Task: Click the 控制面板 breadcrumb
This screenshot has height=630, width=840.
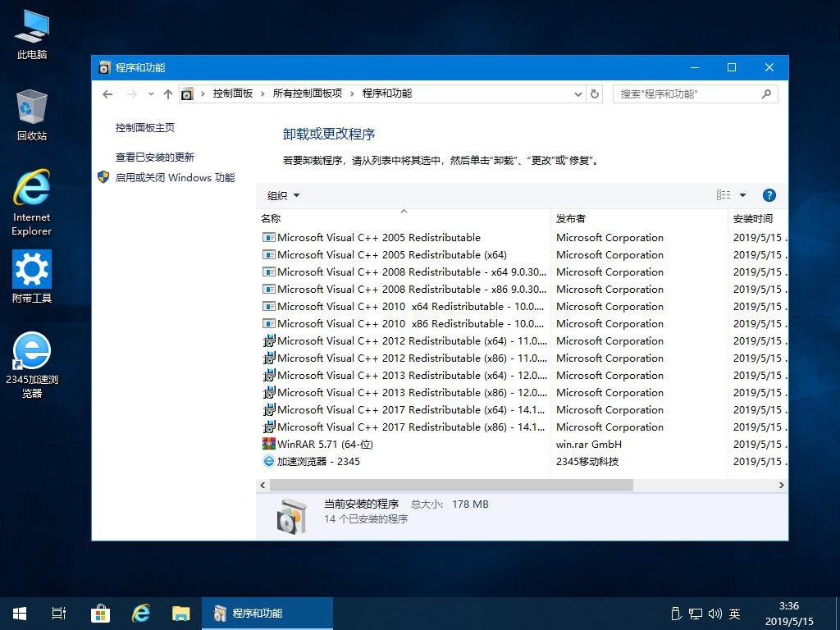Action: tap(232, 94)
